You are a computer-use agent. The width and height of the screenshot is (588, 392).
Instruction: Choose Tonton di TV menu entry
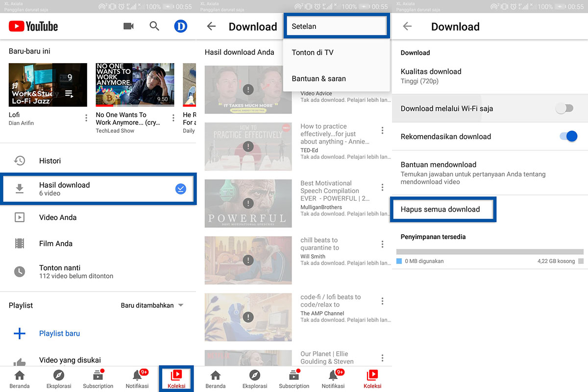(x=313, y=52)
